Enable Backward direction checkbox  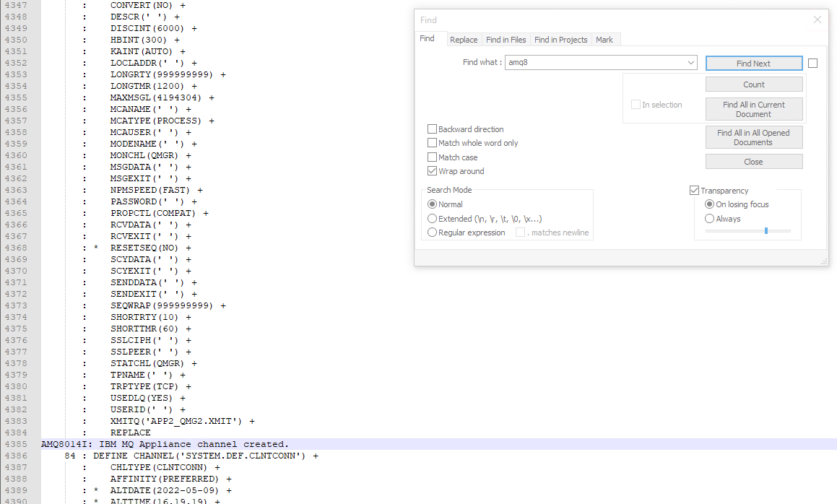433,129
